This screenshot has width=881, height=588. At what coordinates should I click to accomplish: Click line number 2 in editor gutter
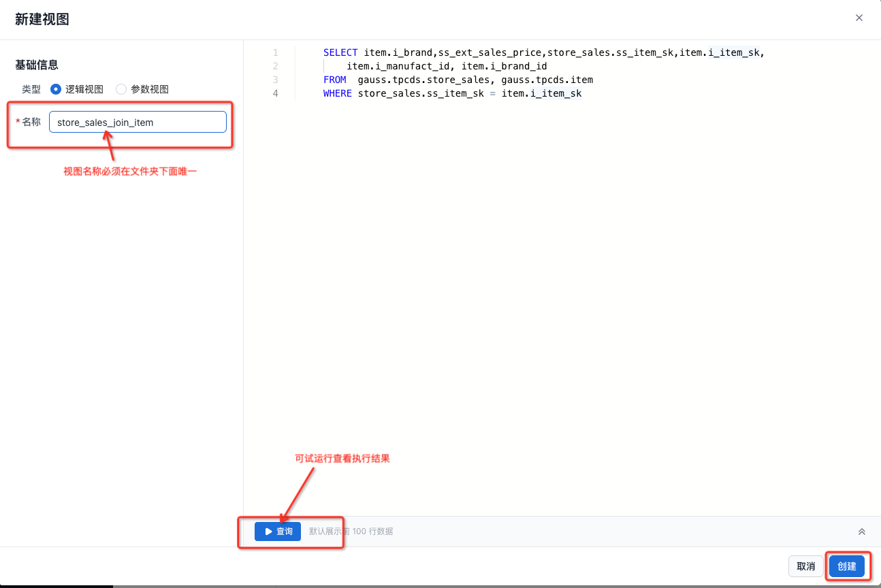click(x=275, y=66)
